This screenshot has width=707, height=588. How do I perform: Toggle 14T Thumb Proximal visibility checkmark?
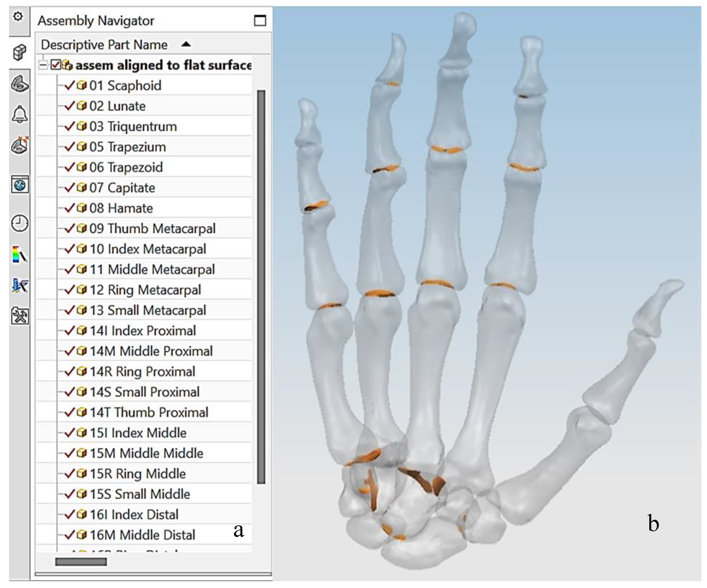pos(69,412)
